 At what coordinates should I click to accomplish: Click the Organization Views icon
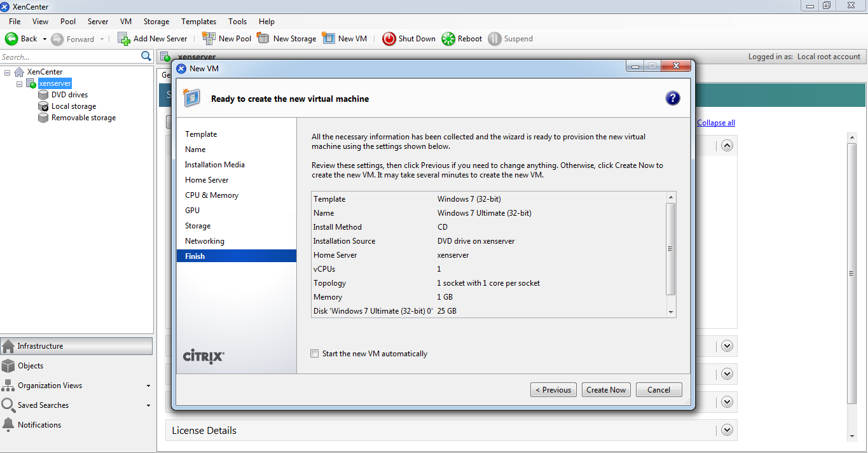[x=8, y=386]
